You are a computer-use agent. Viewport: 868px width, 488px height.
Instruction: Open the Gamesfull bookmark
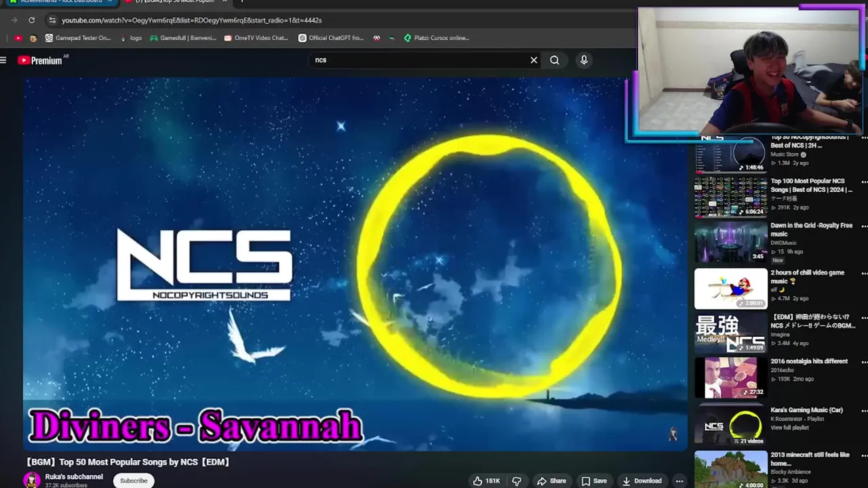point(183,38)
